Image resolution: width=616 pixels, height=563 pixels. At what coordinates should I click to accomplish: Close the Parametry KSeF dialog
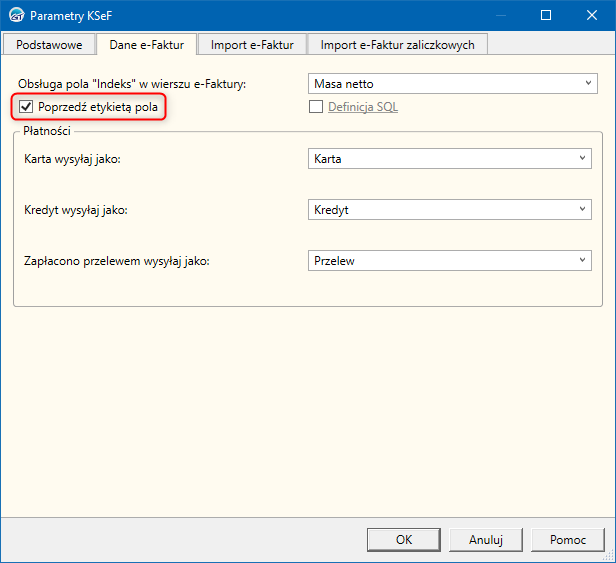click(x=593, y=16)
